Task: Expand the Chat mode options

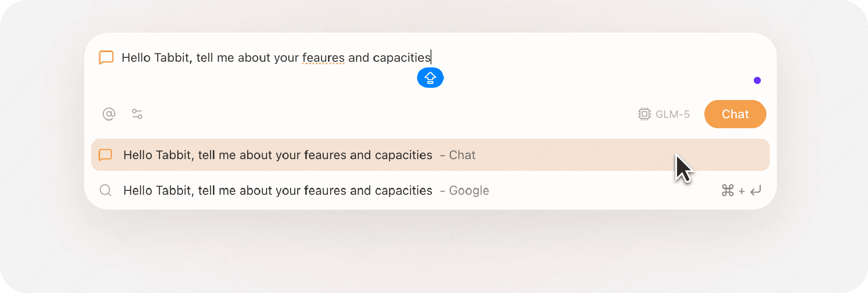Action: pyautogui.click(x=735, y=114)
